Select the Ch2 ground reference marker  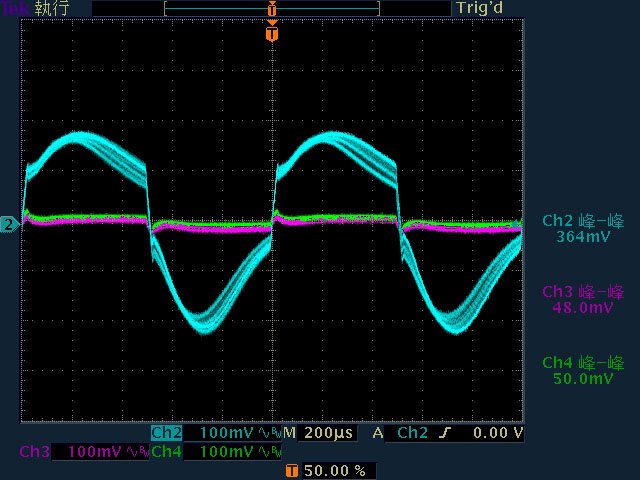tap(9, 225)
